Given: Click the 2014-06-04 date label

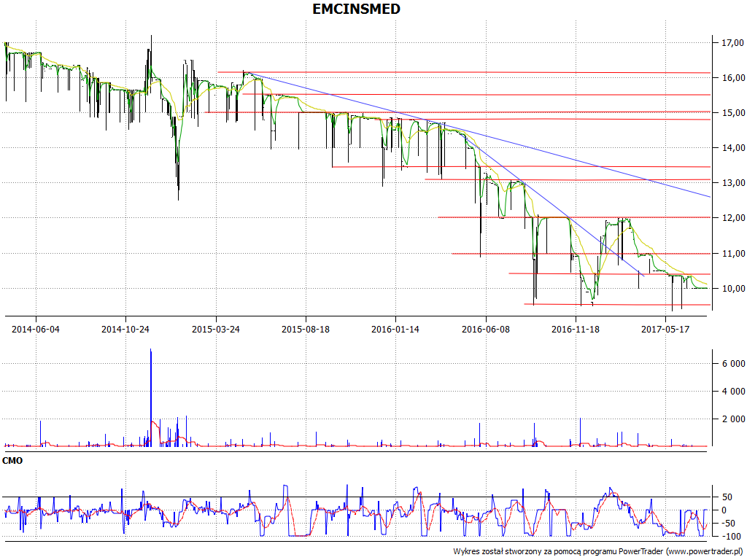Looking at the screenshot, I should coord(36,329).
